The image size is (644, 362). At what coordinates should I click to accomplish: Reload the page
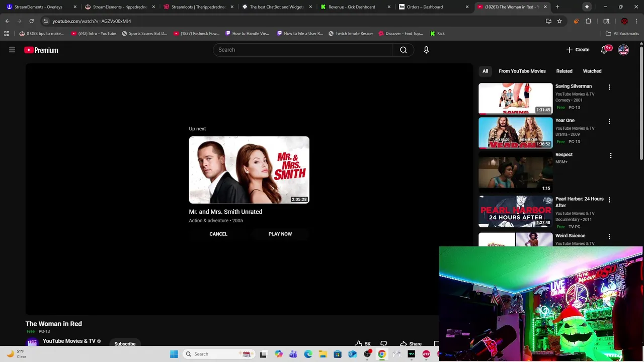(x=31, y=21)
